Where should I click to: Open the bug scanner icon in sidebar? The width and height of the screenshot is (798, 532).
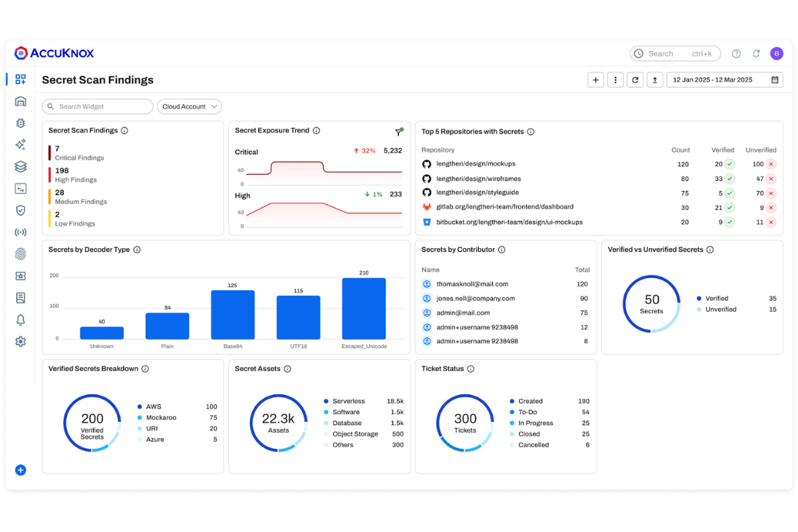click(x=20, y=123)
